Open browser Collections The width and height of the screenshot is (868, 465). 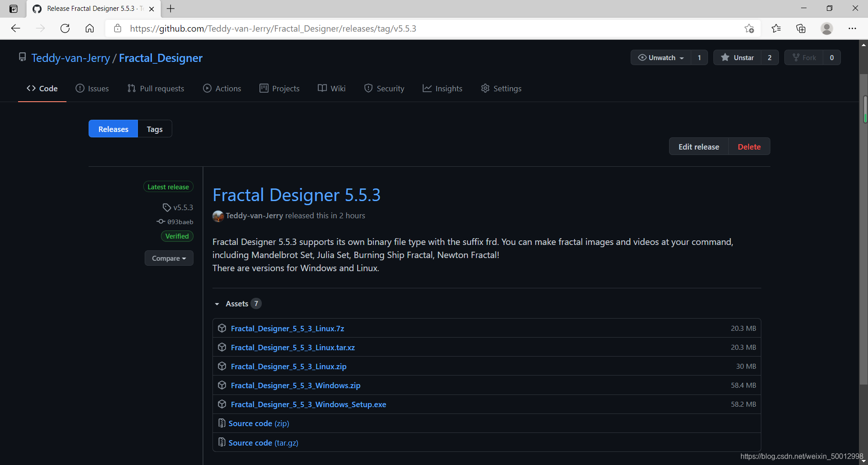(x=801, y=28)
